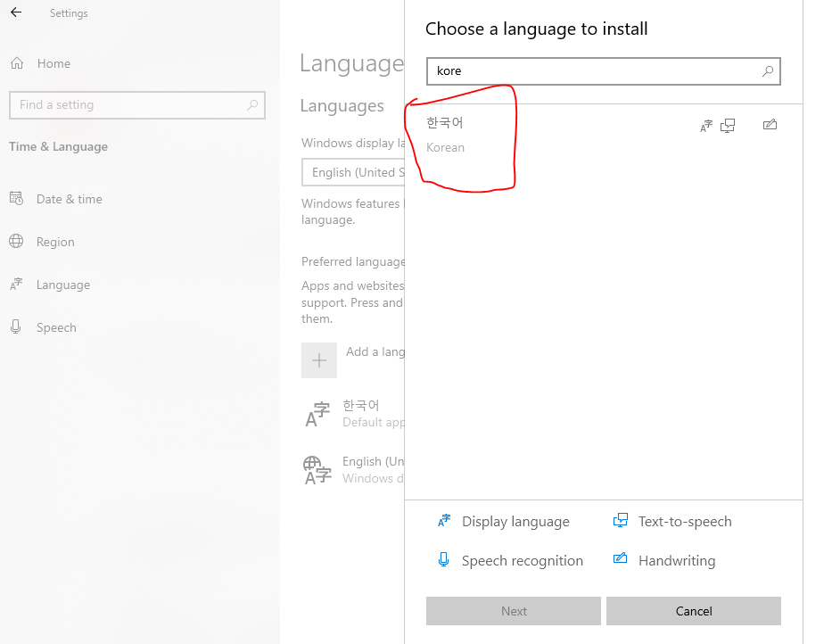This screenshot has width=832, height=644.
Task: Click the search magnifier in language dialog
Action: point(768,71)
